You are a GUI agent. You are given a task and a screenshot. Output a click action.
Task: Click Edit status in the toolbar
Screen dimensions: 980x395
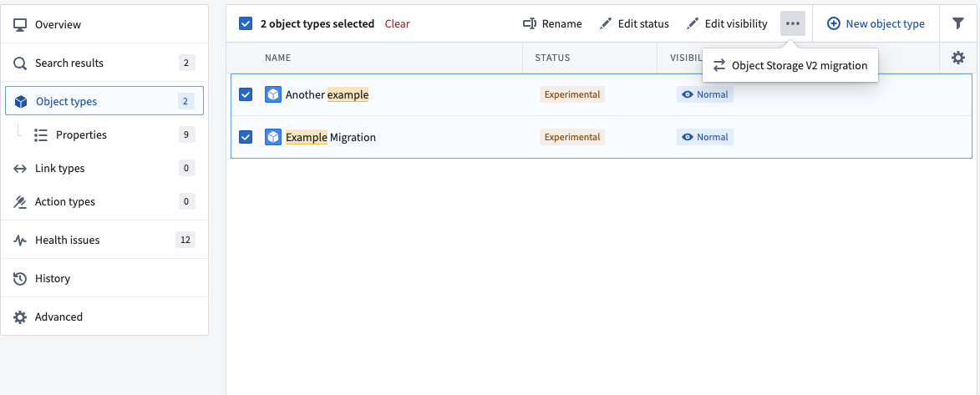click(x=634, y=23)
